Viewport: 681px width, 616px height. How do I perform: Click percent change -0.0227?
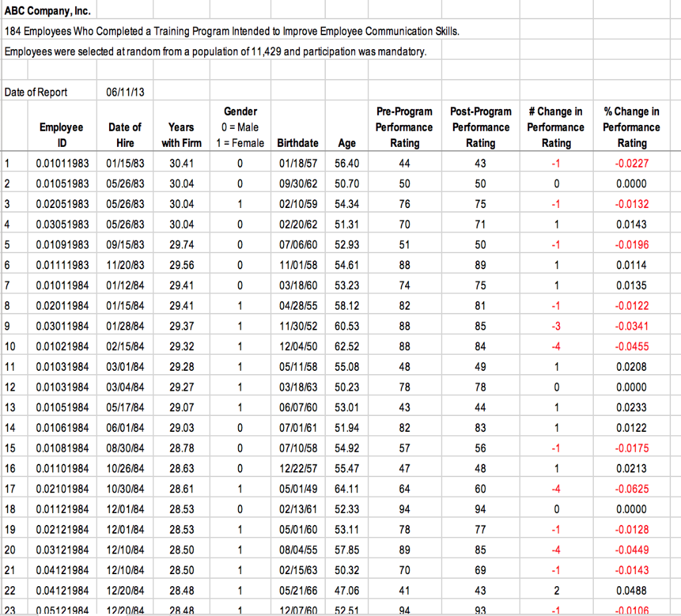[632, 163]
